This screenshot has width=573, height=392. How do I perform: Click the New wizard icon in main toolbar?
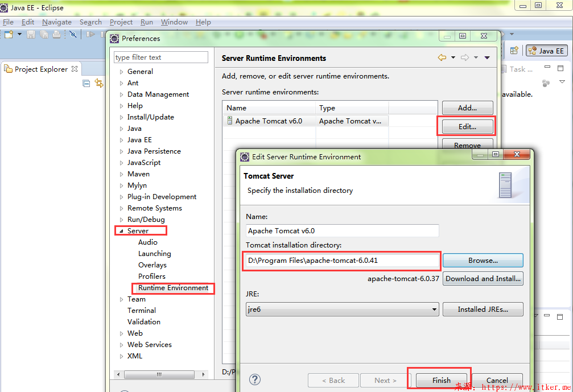point(9,34)
